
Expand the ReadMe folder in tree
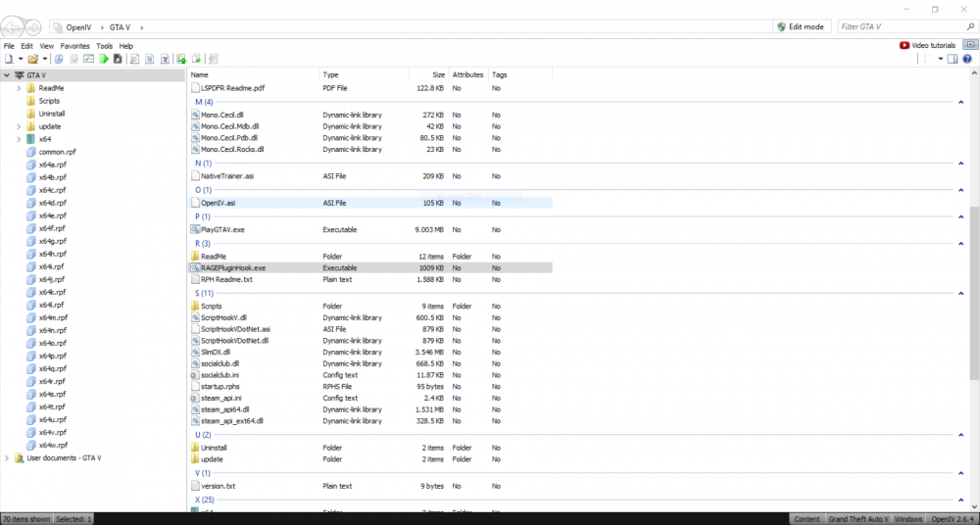19,88
